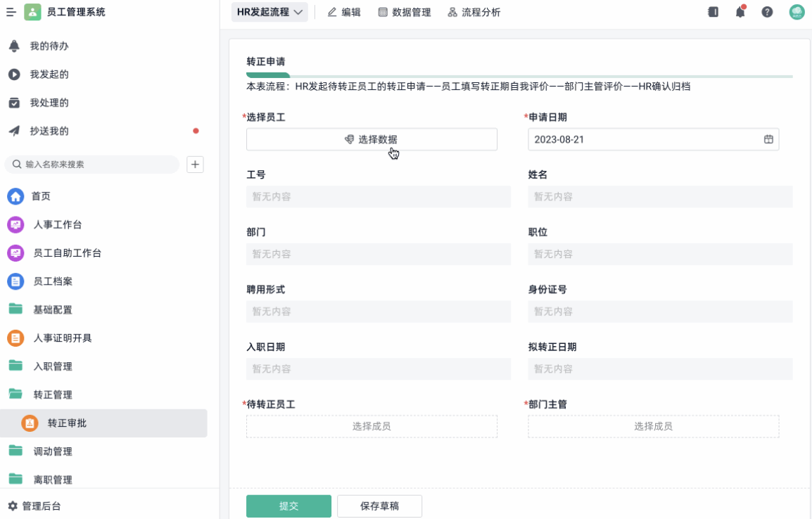This screenshot has width=812, height=519.
Task: Open the 部门主管 member selector
Action: 653,426
